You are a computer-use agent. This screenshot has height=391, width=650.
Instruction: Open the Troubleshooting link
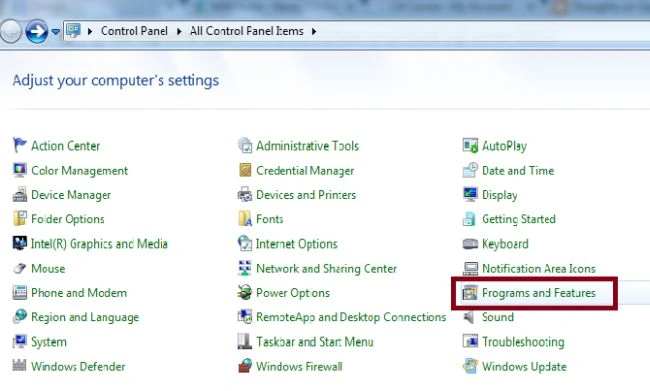523,342
